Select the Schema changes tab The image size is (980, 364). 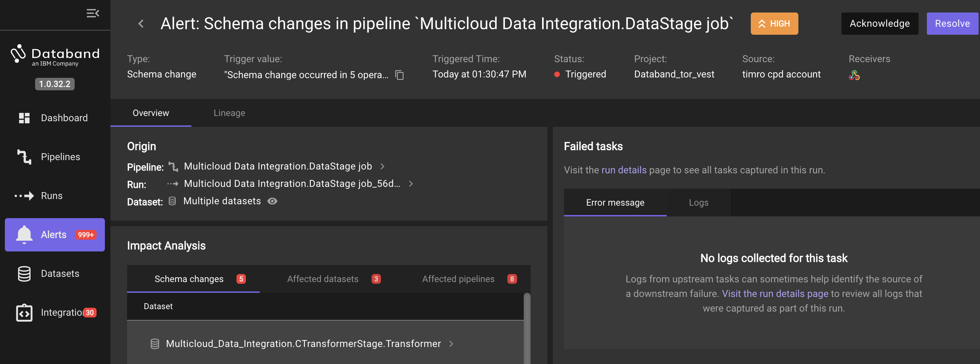coord(193,279)
